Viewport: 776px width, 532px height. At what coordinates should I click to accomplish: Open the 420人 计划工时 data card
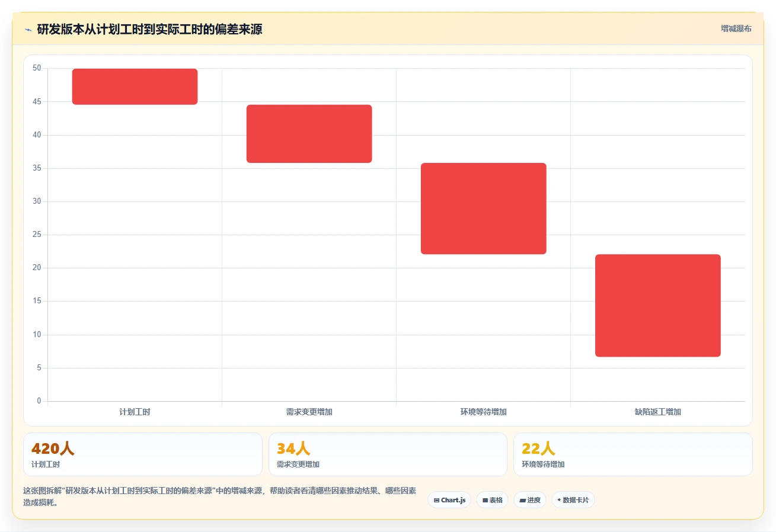(x=143, y=454)
